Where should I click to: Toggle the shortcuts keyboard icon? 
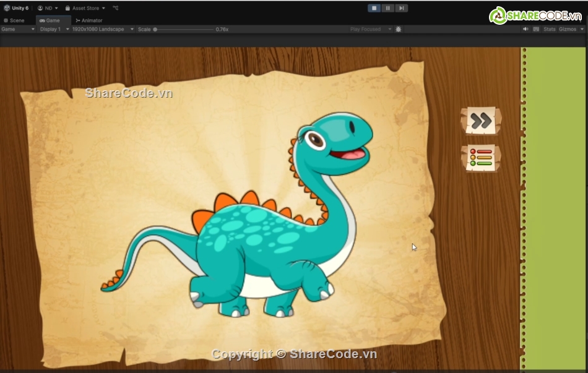(536, 29)
